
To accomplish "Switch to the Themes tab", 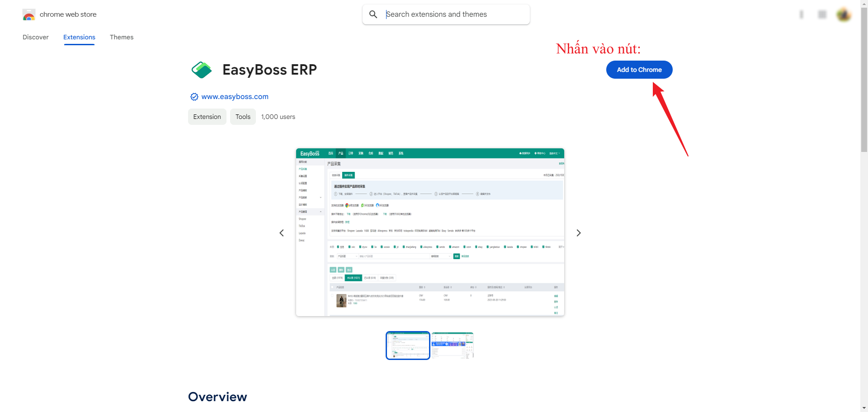I will point(122,37).
